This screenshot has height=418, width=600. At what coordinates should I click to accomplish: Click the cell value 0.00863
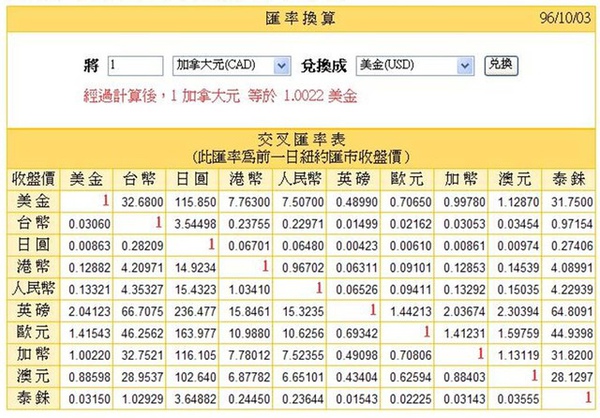coord(90,246)
